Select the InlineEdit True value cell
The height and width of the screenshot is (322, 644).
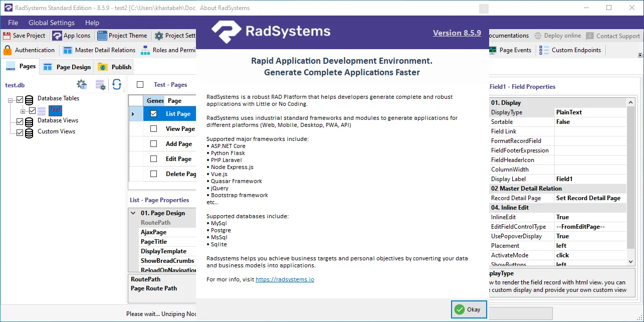(x=590, y=217)
